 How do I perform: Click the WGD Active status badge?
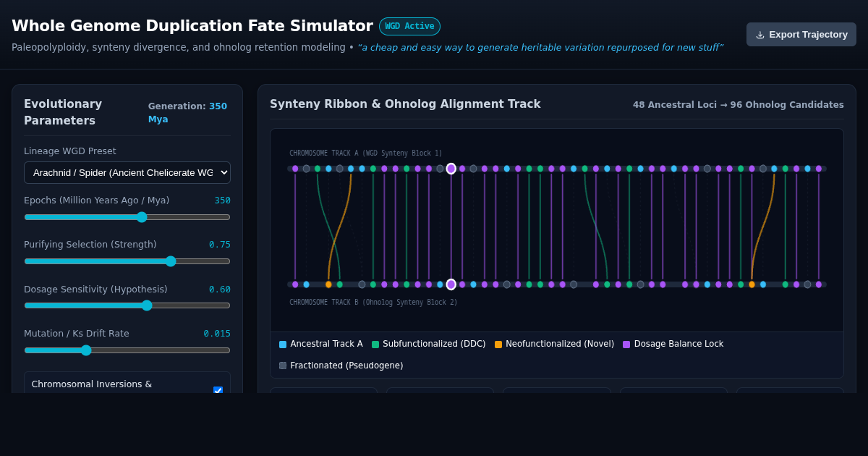pyautogui.click(x=409, y=26)
